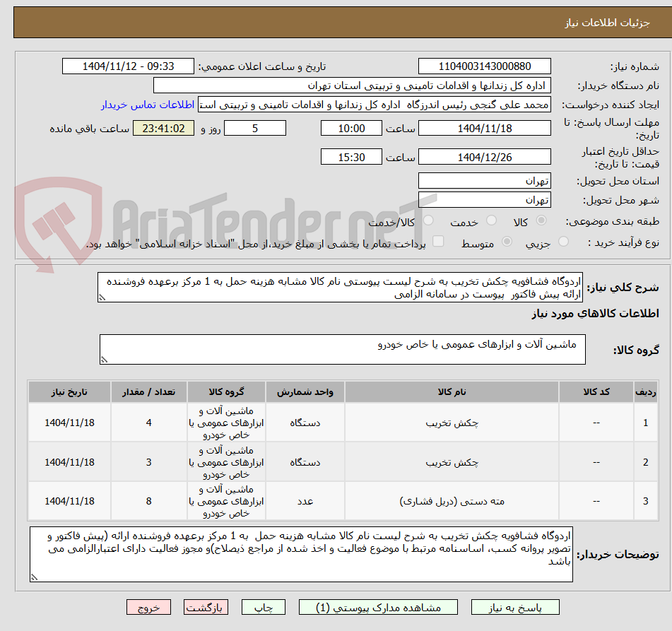Click the price validity date 1404/12/26 field
The height and width of the screenshot is (631, 672).
pos(485,157)
